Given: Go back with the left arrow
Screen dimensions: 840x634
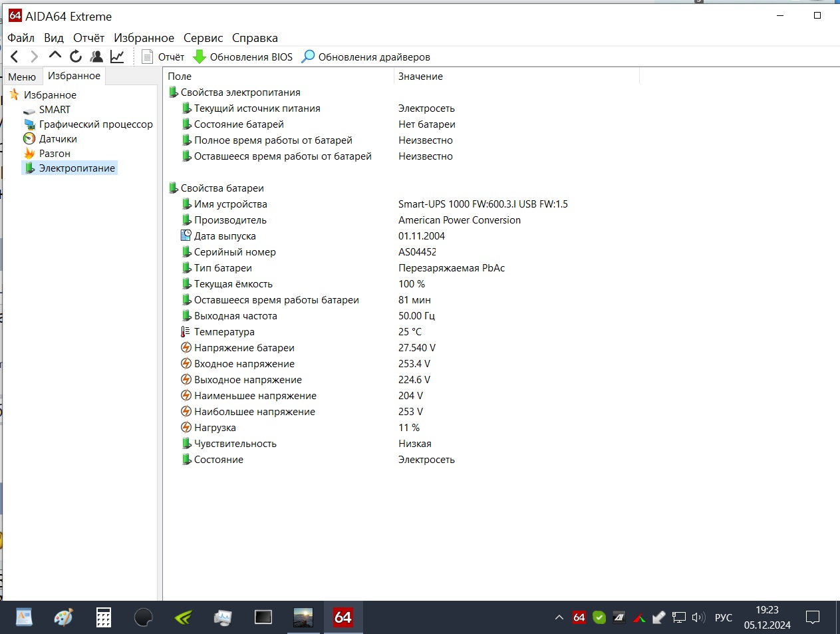Looking at the screenshot, I should pyautogui.click(x=15, y=57).
